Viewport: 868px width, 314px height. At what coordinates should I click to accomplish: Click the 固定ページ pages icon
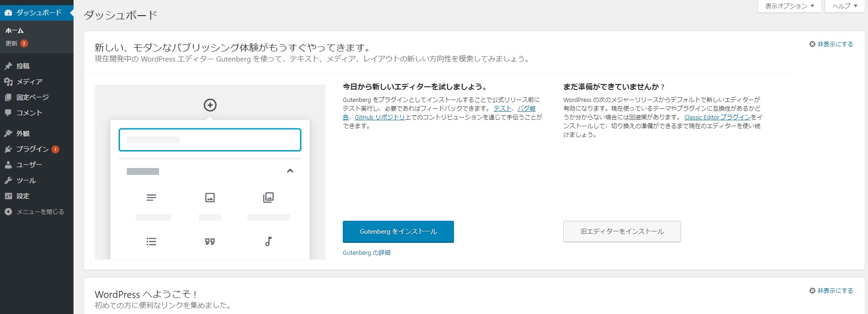pos(8,97)
